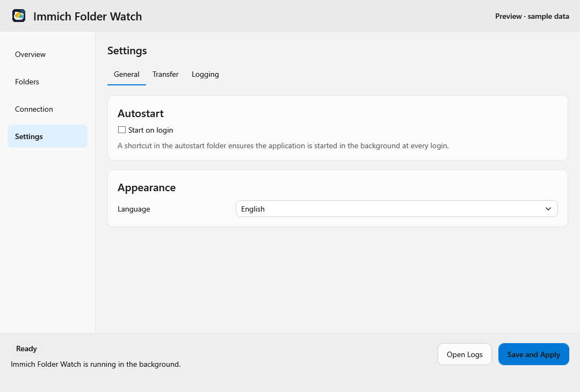The width and height of the screenshot is (580, 392).
Task: Open the Connection page
Action: (47, 109)
